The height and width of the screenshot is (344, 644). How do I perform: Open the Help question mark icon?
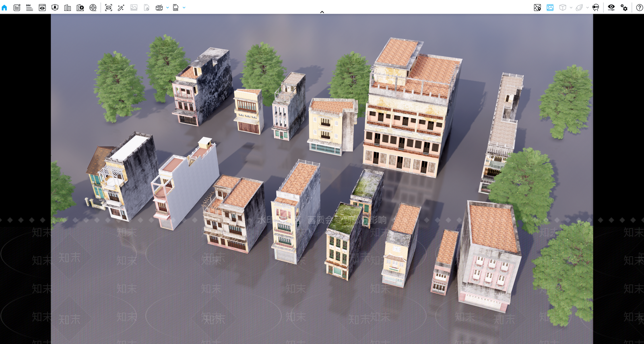(x=640, y=8)
